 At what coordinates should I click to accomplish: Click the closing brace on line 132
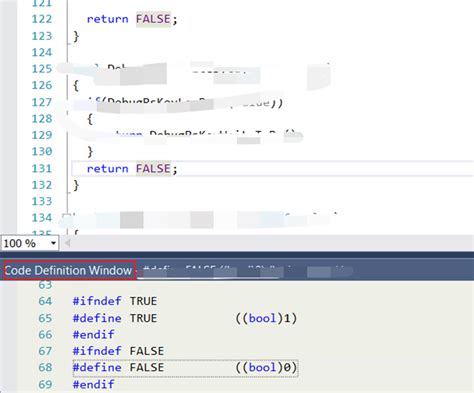(x=76, y=185)
